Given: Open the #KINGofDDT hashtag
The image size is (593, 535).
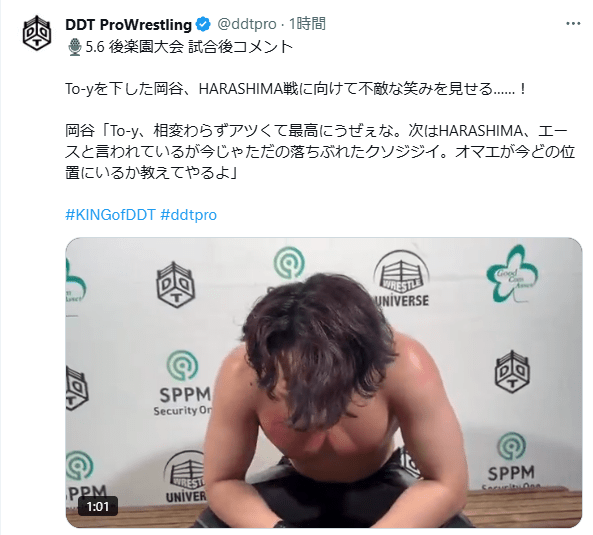Looking at the screenshot, I should (x=110, y=215).
